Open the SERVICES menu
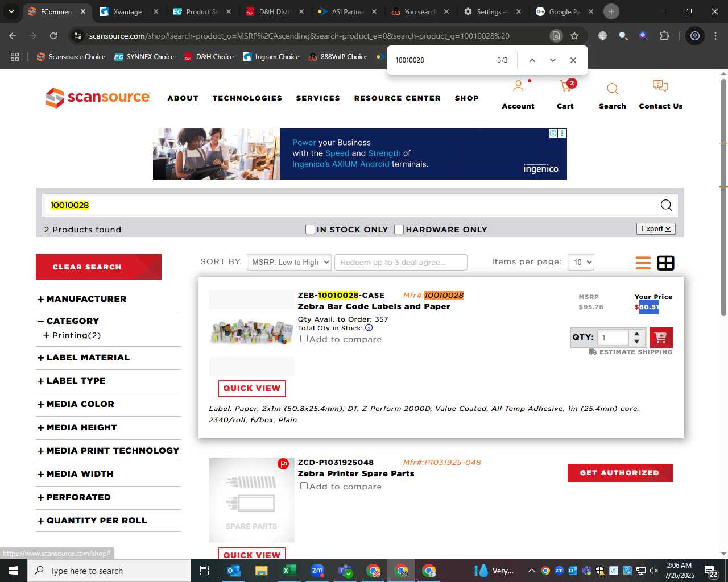The height and width of the screenshot is (582, 728). click(x=318, y=98)
